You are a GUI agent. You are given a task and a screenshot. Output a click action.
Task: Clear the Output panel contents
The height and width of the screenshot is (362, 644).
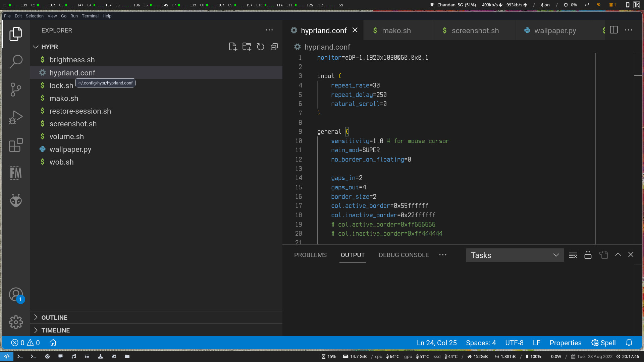pyautogui.click(x=573, y=255)
